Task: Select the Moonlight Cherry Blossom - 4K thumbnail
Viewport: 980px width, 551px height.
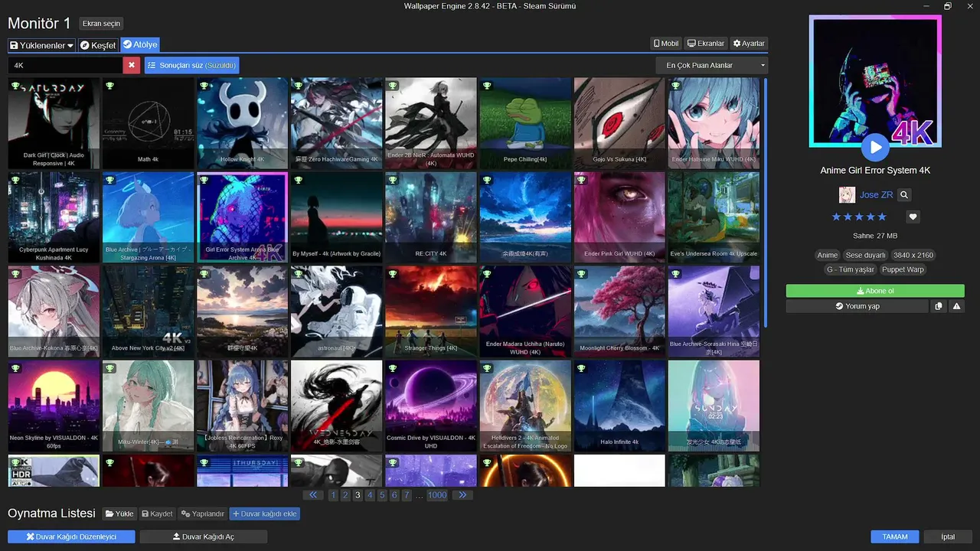Action: tap(619, 311)
